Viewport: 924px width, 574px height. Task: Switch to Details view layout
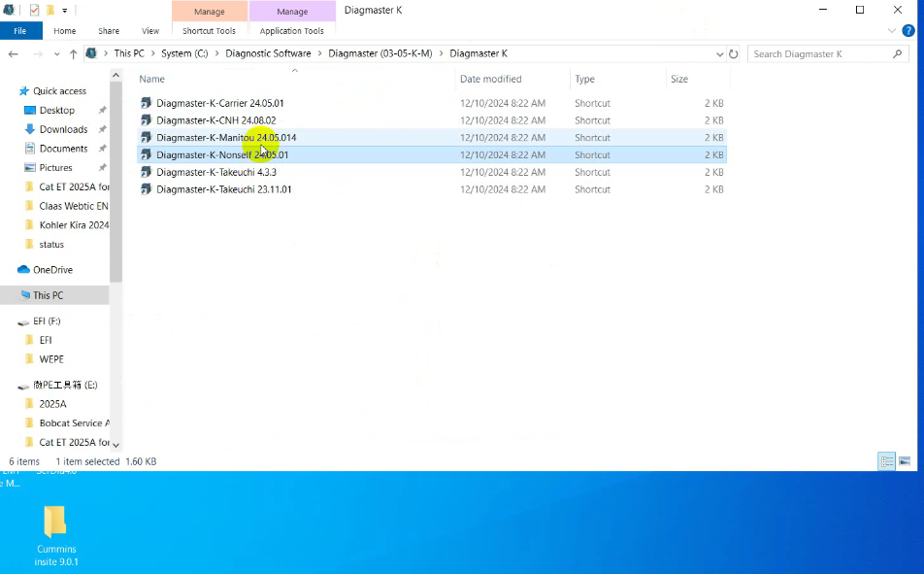886,461
